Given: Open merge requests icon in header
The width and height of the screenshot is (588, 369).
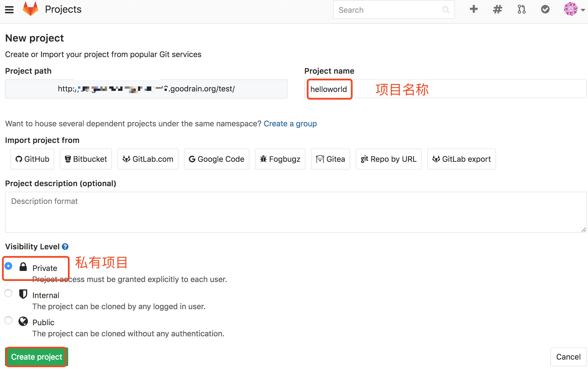Looking at the screenshot, I should [x=521, y=9].
